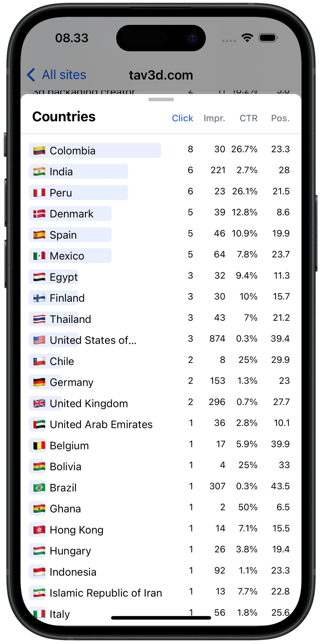Tap the sheet drag handle

(161, 99)
